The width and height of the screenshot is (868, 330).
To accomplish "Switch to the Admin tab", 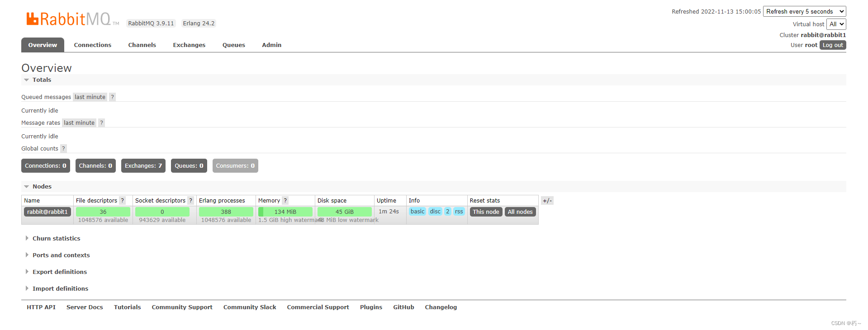I will pyautogui.click(x=272, y=45).
